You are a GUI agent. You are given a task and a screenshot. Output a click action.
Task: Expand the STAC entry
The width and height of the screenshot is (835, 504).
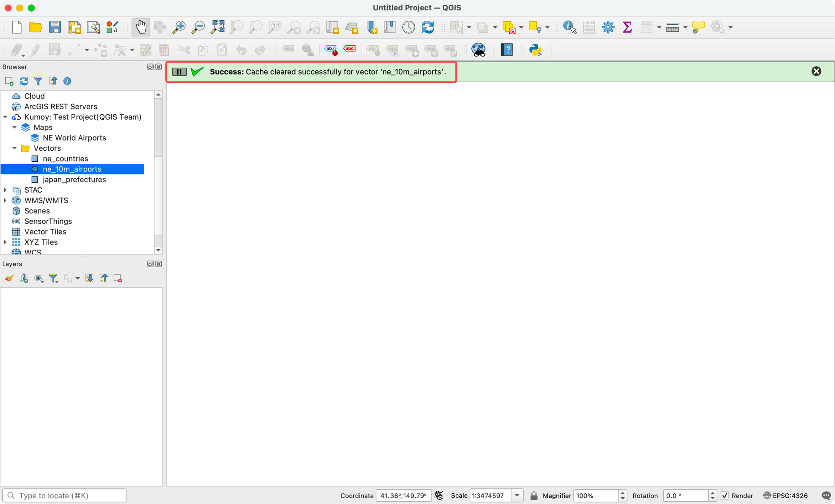tap(5, 190)
